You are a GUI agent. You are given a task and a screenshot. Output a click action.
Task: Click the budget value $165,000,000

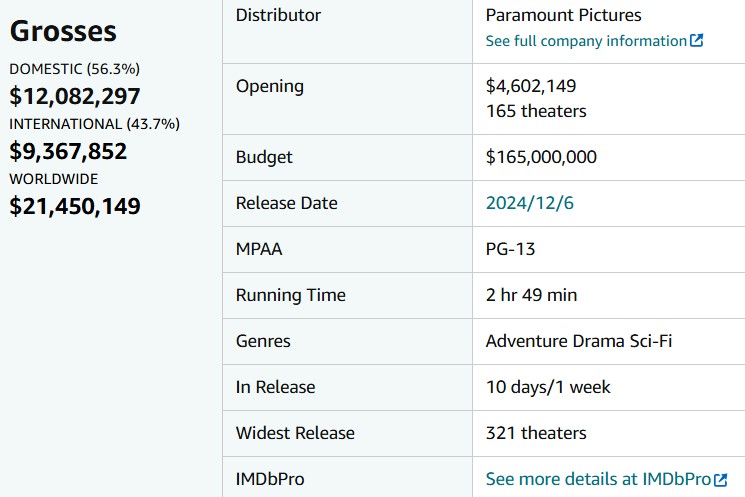541,157
